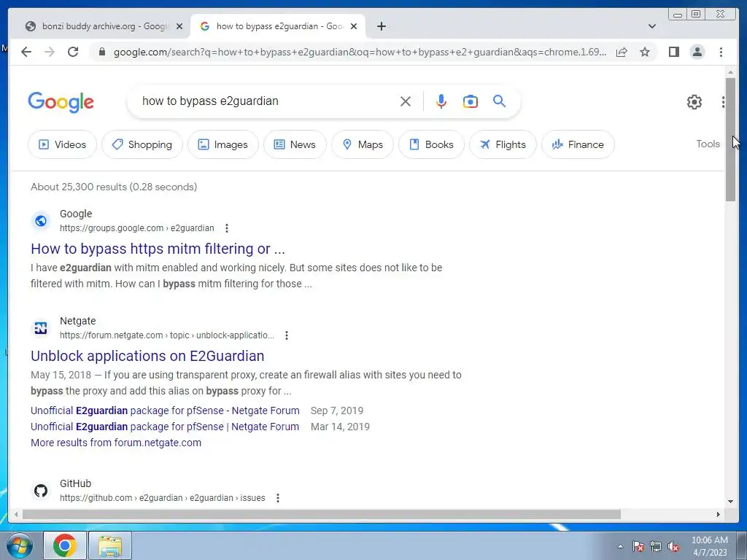This screenshot has width=747, height=560.
Task: Submit search with the magnifier icon
Action: pyautogui.click(x=499, y=101)
